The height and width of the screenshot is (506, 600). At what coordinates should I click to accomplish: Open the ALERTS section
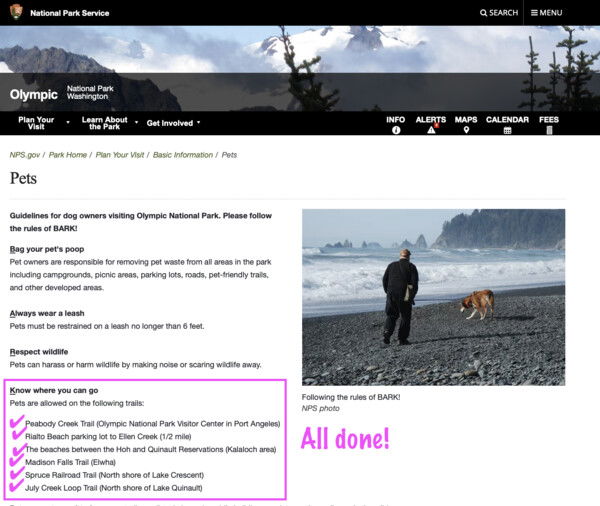click(x=431, y=120)
